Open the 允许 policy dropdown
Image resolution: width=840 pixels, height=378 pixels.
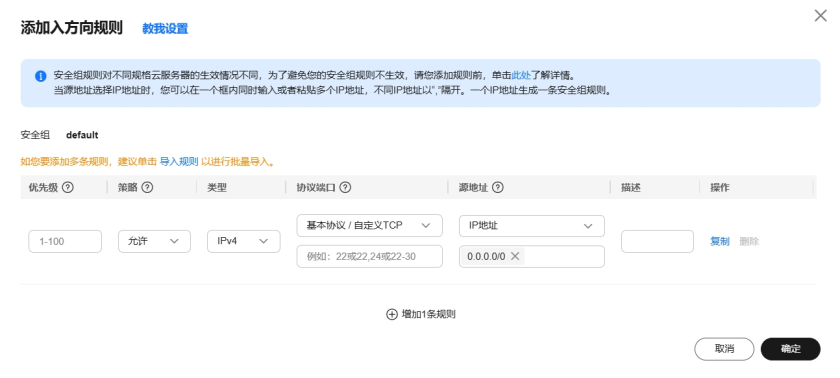154,241
